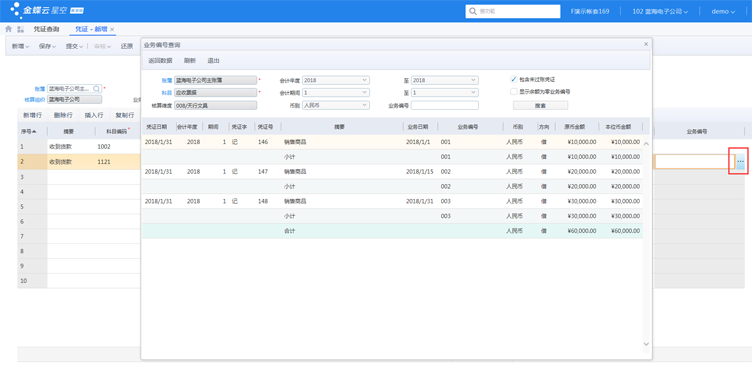The height and width of the screenshot is (365, 752).
Task: Go to the home page icon
Action: tap(8, 29)
